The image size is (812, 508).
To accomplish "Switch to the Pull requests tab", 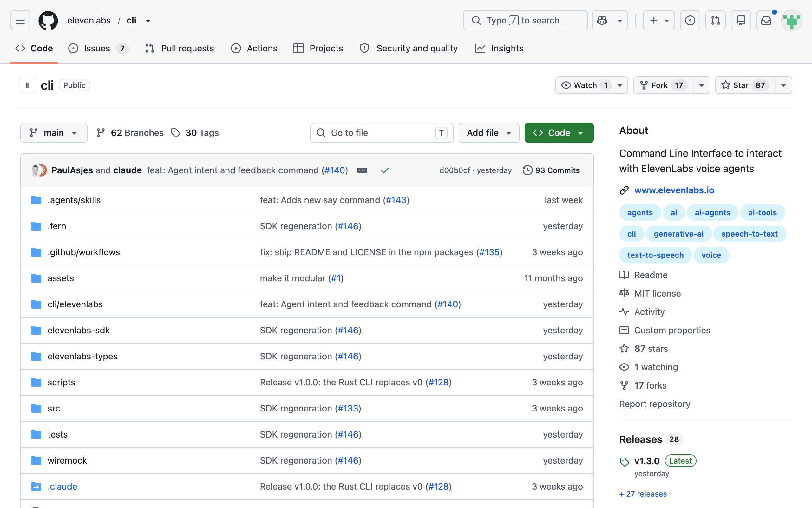I will point(180,48).
